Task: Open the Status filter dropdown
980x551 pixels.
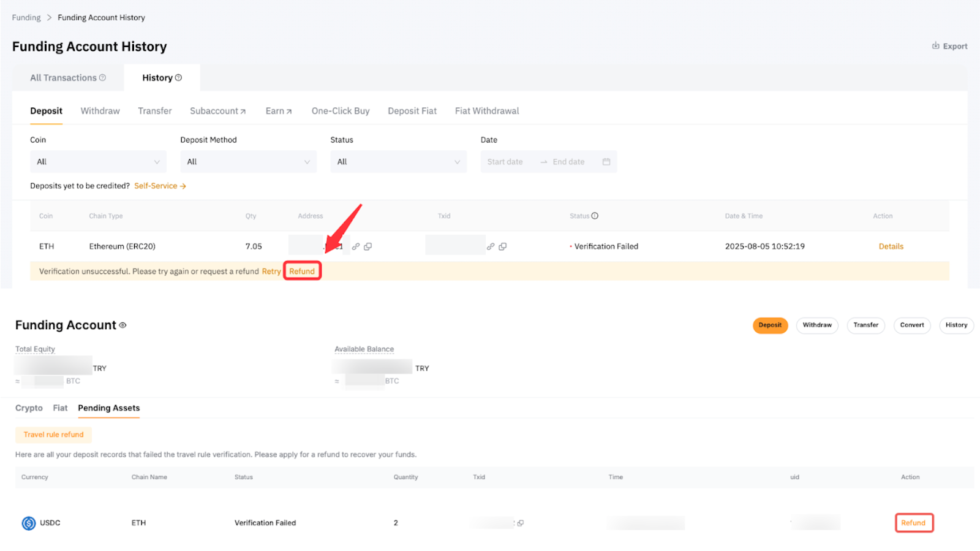Action: pos(398,162)
